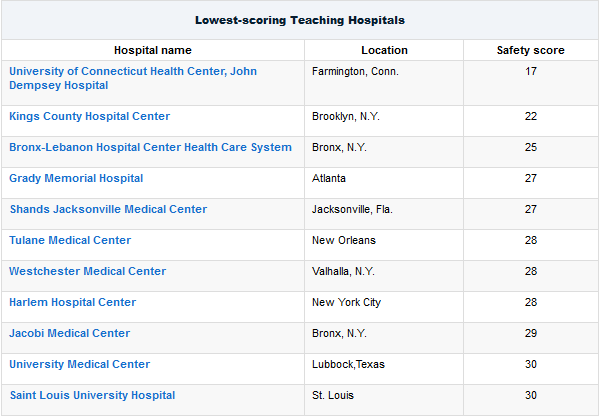Image resolution: width=600 pixels, height=416 pixels.
Task: Select the Farmington, Conn. location cell
Action: (384, 83)
